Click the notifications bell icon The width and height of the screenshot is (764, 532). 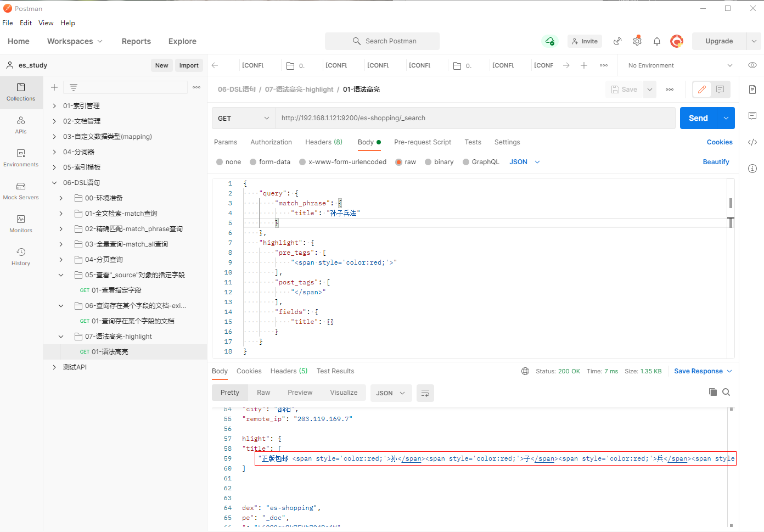point(657,41)
